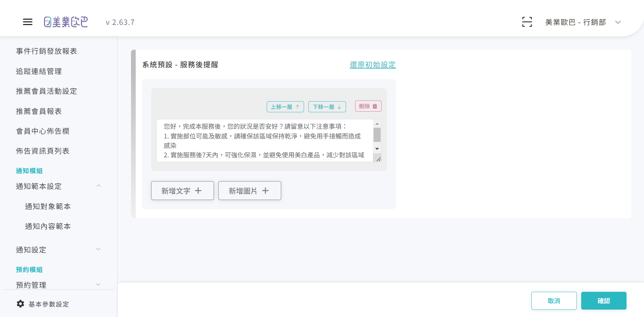Open 基本參數設定 at sidebar bottom
644x317 pixels.
(x=49, y=304)
